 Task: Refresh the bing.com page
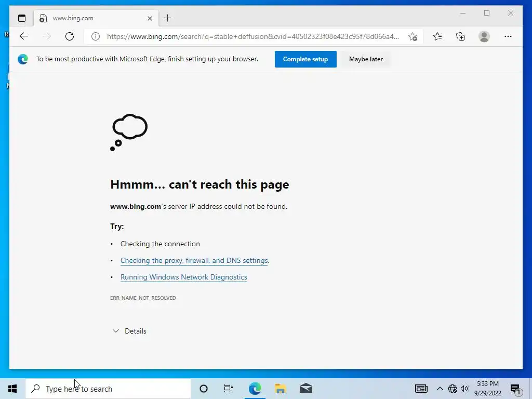(70, 36)
